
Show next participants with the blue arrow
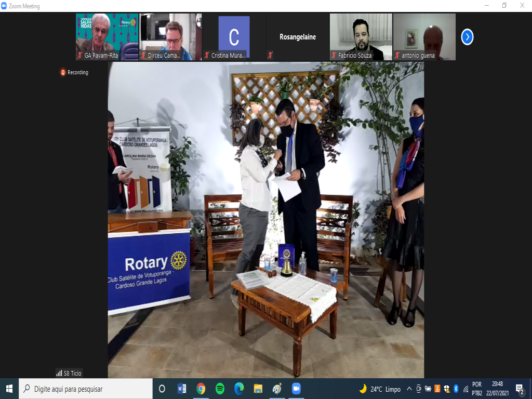coord(467,37)
